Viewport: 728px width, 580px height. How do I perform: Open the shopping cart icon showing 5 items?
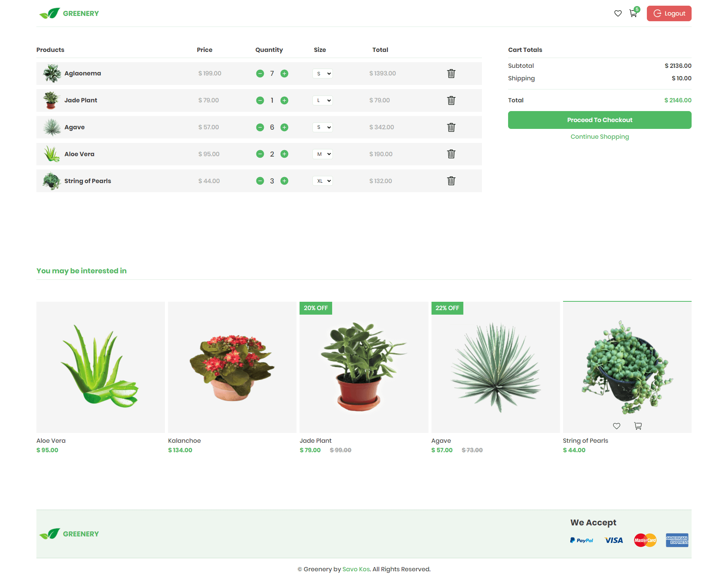click(633, 14)
